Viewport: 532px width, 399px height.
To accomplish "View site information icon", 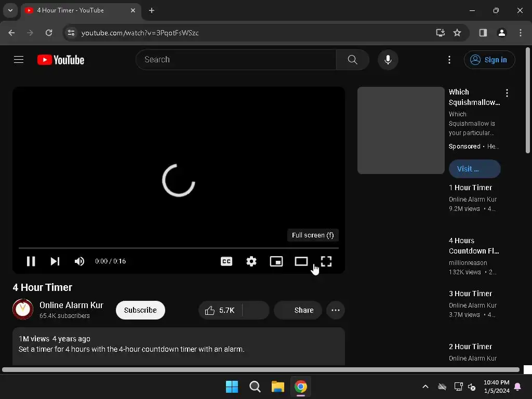I will [71, 33].
